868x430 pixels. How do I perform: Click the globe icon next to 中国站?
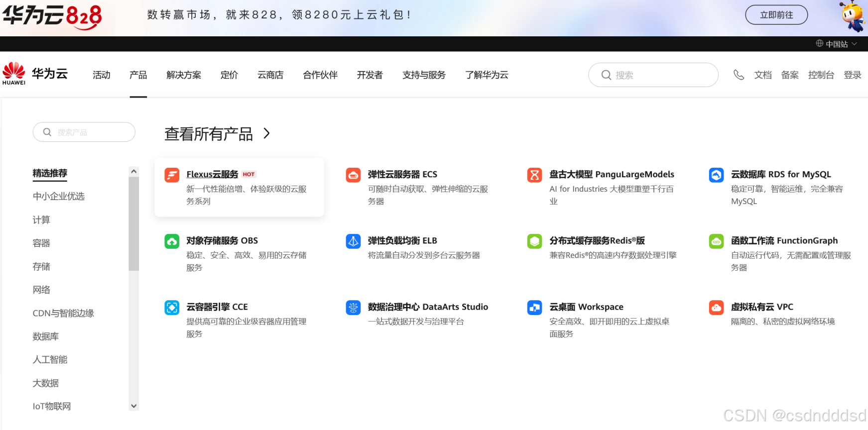point(819,43)
